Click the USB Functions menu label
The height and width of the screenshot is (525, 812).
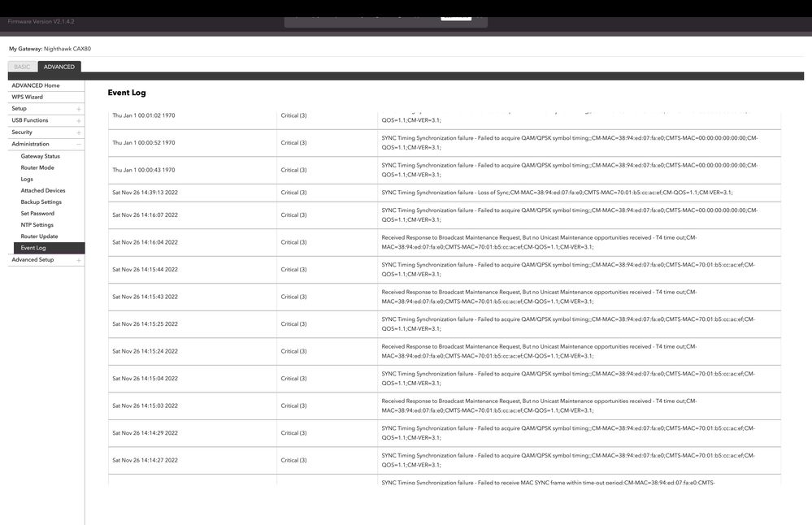click(30, 120)
